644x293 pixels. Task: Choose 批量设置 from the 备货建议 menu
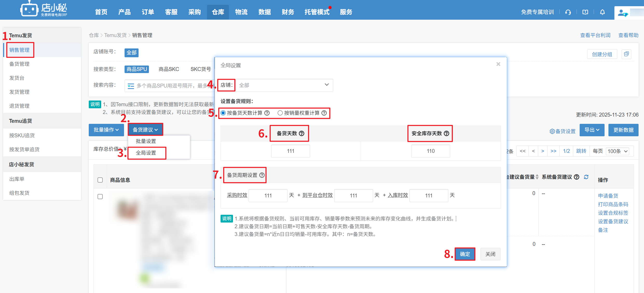click(x=146, y=141)
